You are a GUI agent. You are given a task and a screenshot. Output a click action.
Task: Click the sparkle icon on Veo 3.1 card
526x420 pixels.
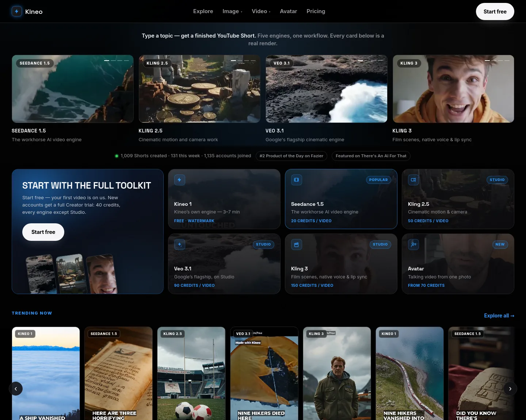coord(180,244)
